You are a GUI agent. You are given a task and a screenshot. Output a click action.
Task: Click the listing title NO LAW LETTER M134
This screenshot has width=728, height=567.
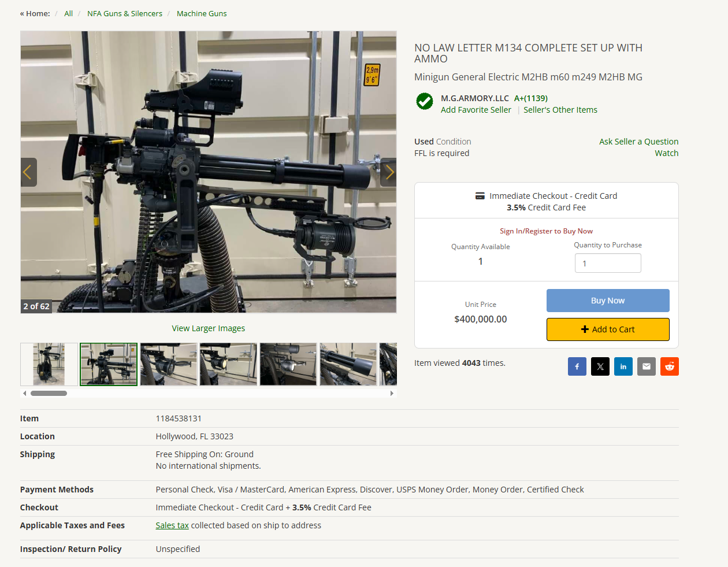pos(528,53)
